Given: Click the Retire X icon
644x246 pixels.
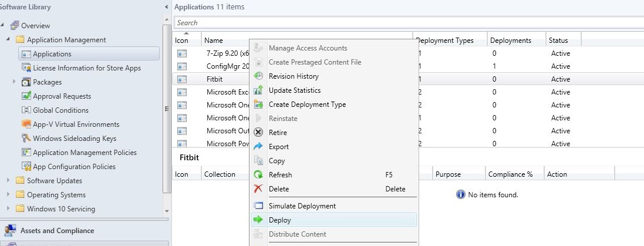Looking at the screenshot, I should tap(258, 132).
